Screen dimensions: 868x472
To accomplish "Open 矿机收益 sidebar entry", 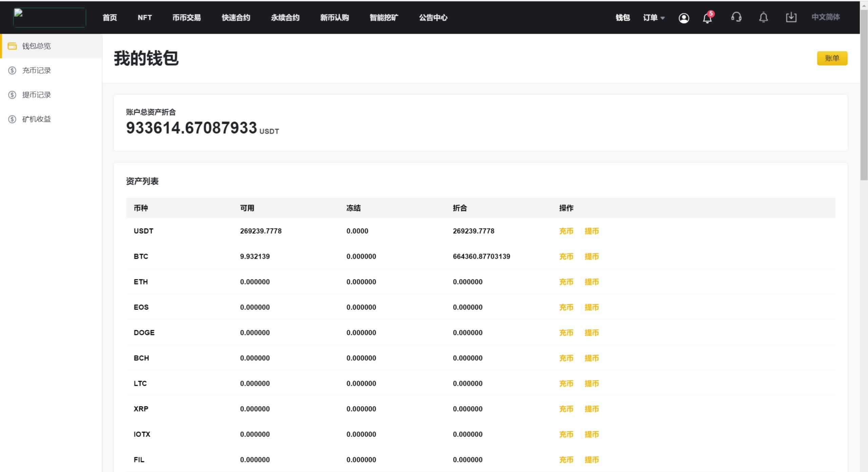I will pyautogui.click(x=36, y=119).
